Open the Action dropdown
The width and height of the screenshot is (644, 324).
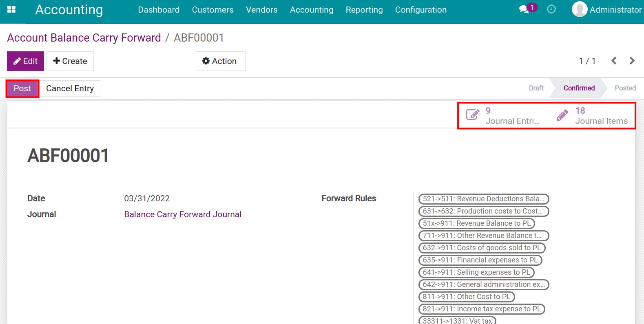220,61
